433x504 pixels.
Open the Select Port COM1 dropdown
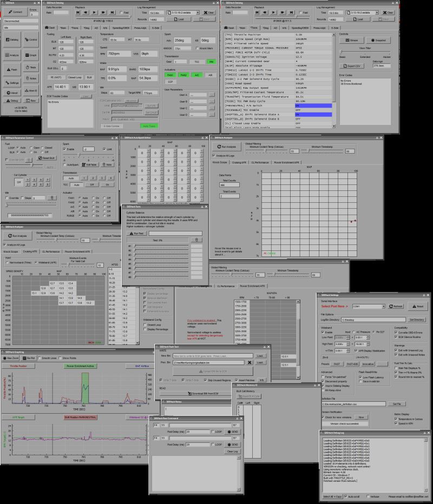(x=384, y=306)
